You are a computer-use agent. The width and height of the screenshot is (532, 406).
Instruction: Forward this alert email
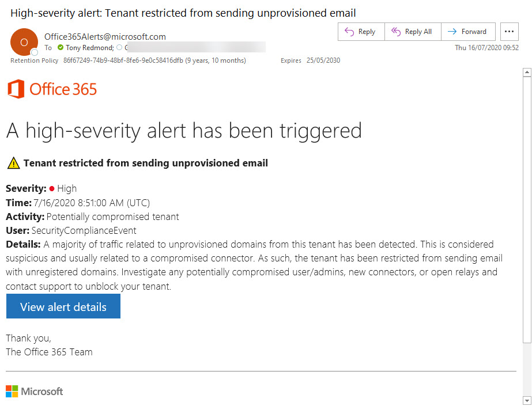(x=467, y=32)
